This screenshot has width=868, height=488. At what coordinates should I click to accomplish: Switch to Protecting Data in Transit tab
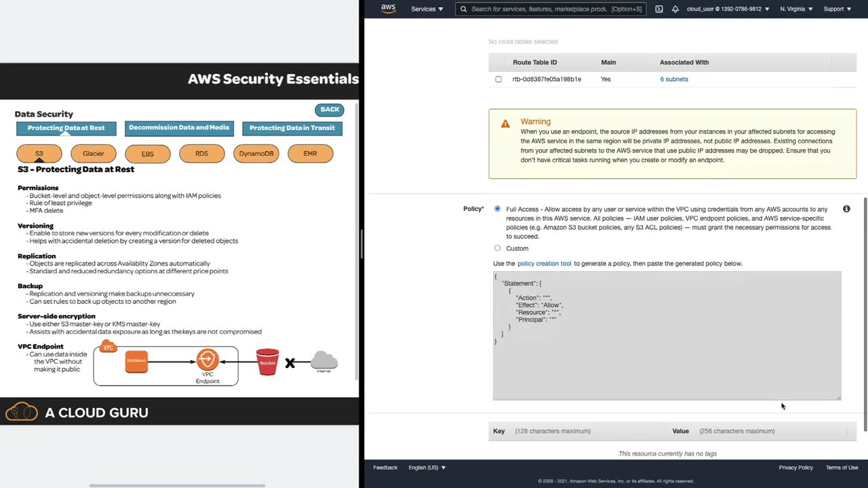[x=292, y=128]
